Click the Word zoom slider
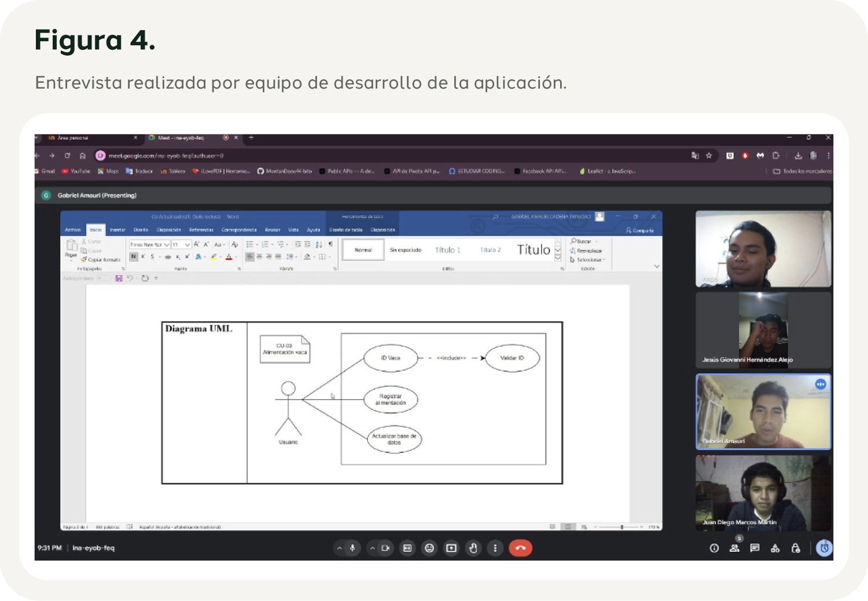The height and width of the screenshot is (601, 868). (622, 527)
